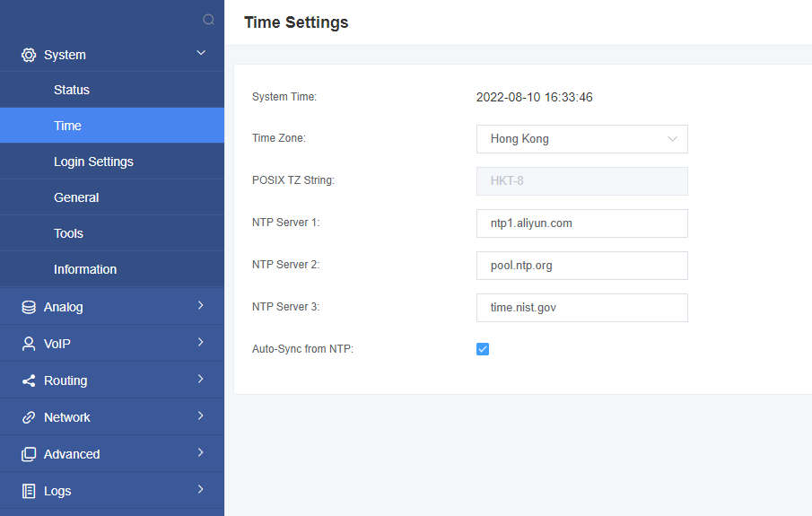Click the Routing menu label
This screenshot has width=812, height=516.
(65, 380)
